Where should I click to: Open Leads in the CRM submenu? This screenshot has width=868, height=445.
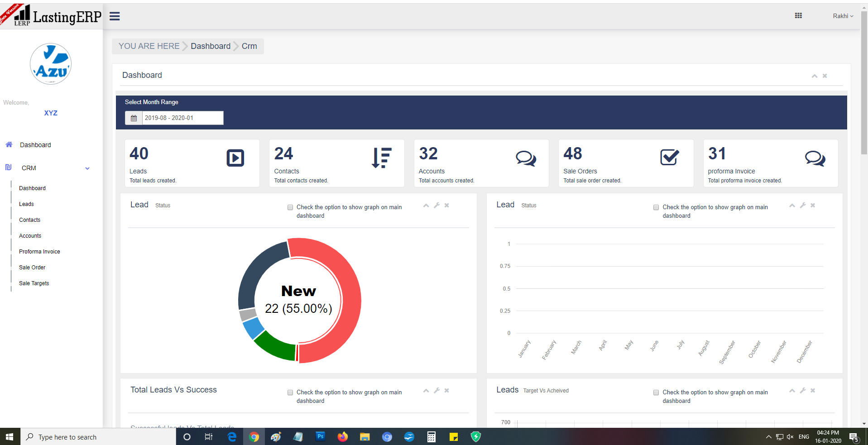click(x=26, y=204)
